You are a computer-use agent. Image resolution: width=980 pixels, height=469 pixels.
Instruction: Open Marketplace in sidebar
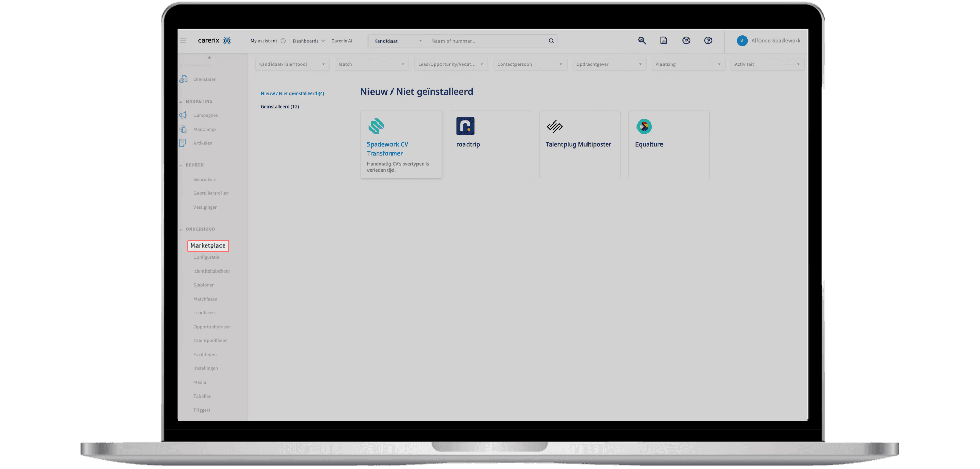coord(208,245)
